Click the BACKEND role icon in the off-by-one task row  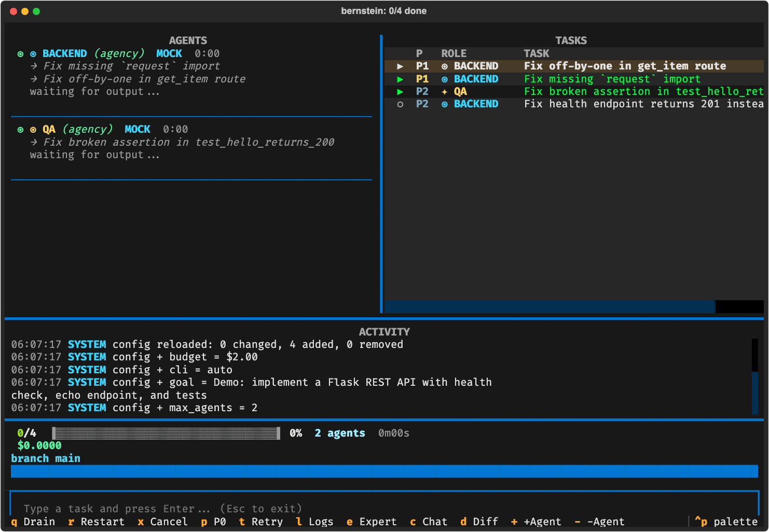pos(445,66)
